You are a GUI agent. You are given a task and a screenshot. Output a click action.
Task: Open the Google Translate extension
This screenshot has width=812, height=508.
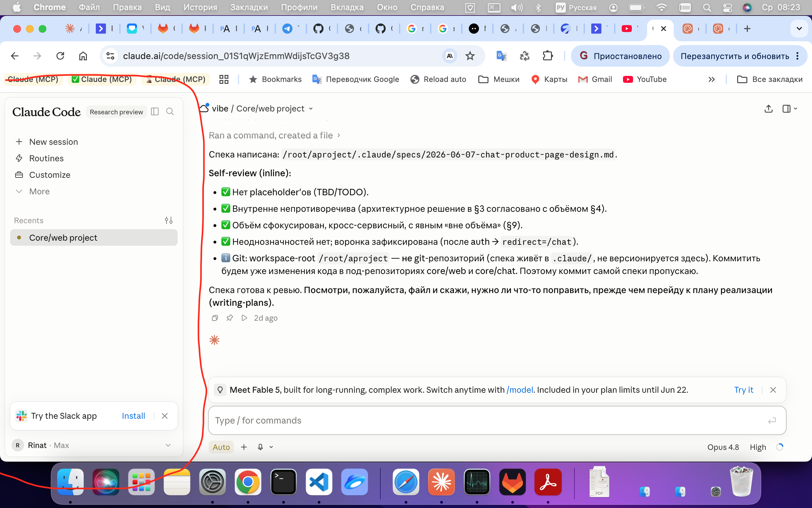coord(501,56)
